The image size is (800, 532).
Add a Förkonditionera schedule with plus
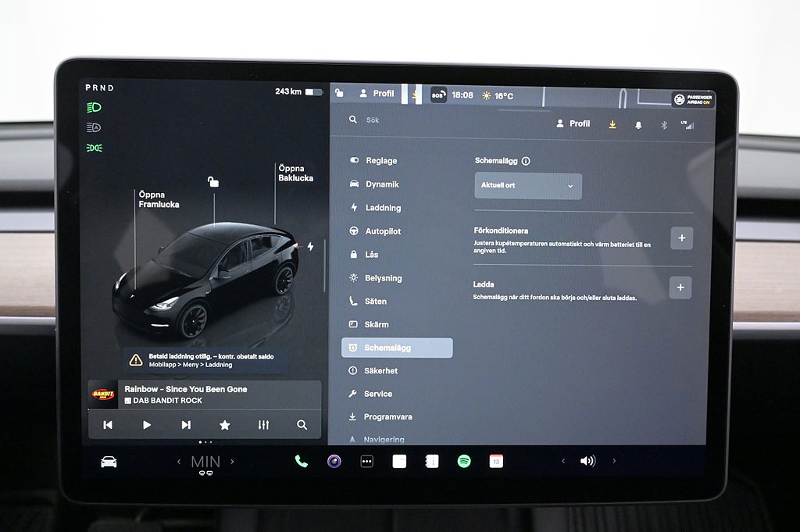tap(680, 238)
